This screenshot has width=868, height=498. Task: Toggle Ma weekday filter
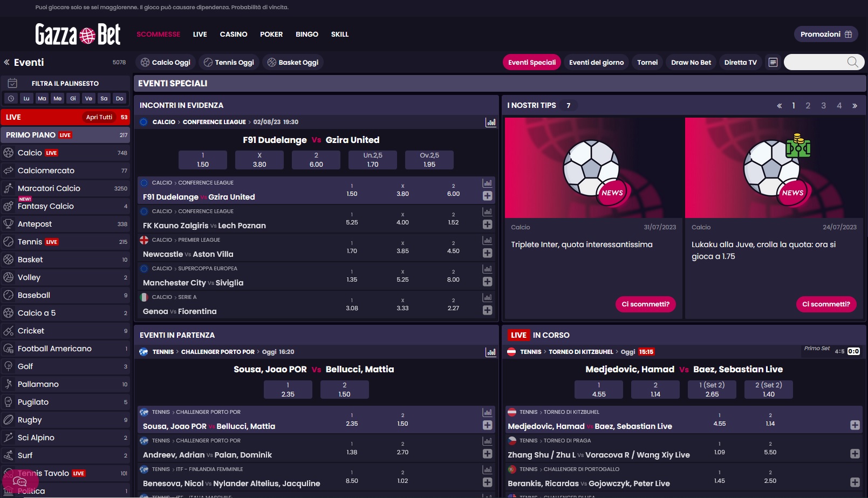42,98
